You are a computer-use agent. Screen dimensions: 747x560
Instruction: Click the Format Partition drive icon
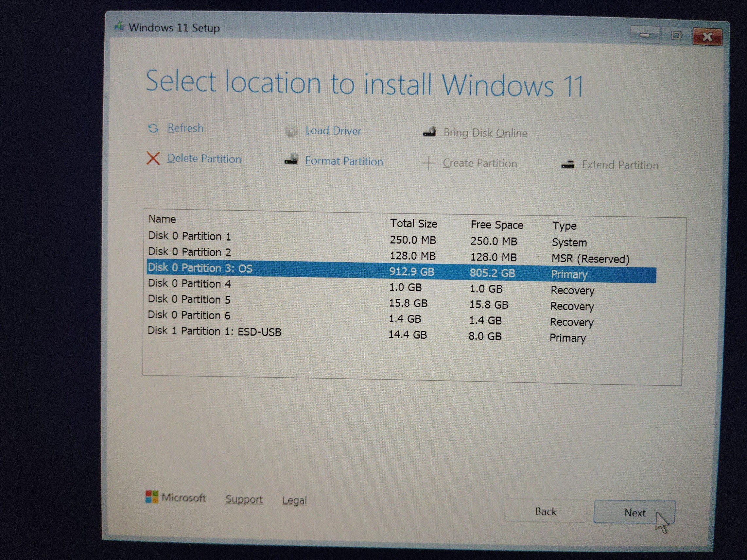pyautogui.click(x=291, y=159)
